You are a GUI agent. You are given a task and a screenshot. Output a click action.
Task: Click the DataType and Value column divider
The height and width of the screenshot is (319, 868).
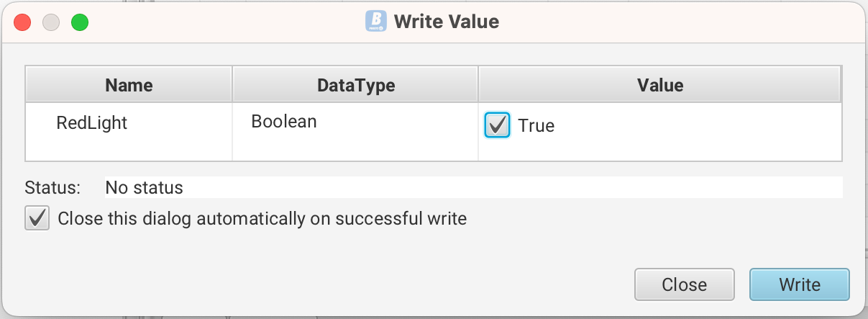(x=478, y=85)
